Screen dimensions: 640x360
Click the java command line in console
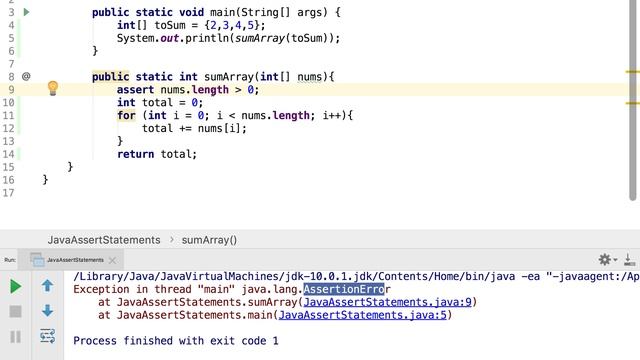tap(356, 276)
